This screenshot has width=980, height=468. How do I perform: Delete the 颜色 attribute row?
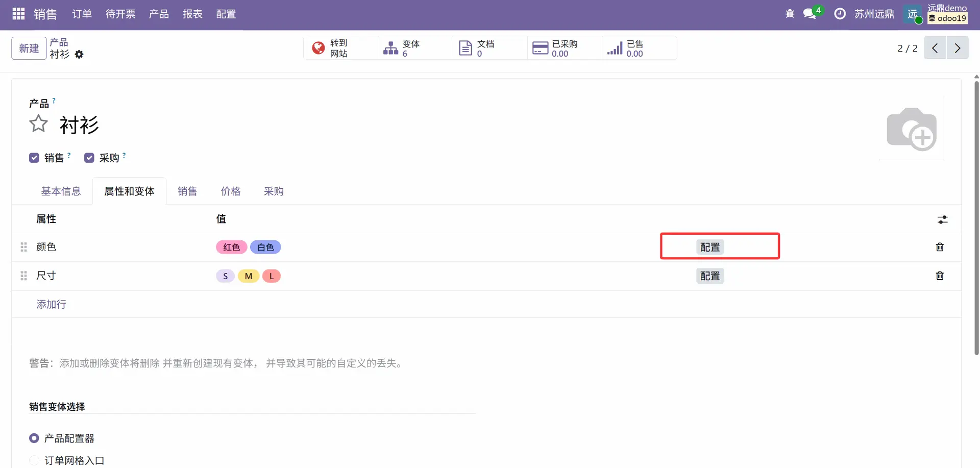940,247
